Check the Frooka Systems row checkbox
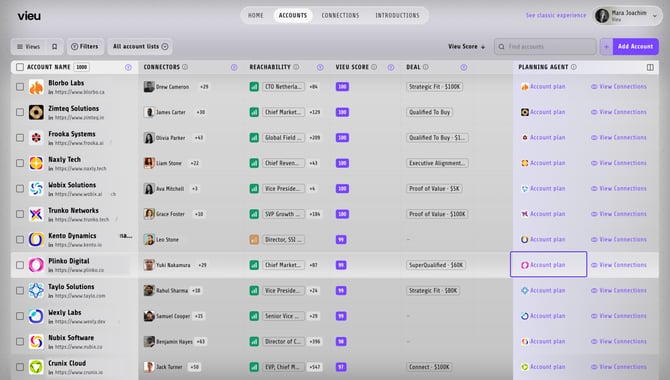Image resolution: width=670 pixels, height=380 pixels. [x=20, y=138]
